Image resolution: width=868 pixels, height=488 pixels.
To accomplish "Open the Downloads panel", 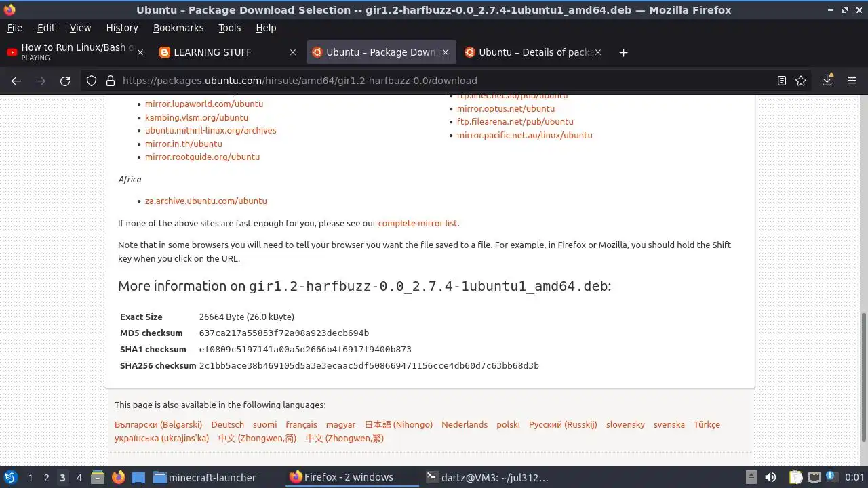I will click(x=827, y=80).
